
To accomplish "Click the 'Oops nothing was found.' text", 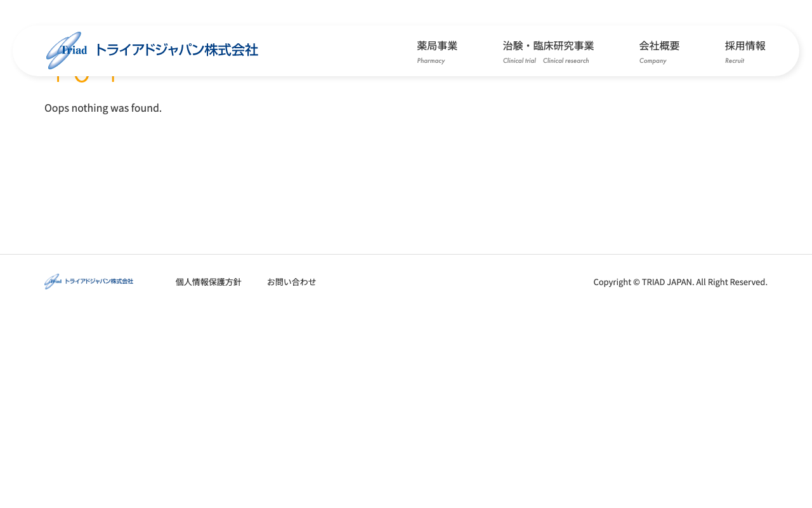I will (103, 108).
